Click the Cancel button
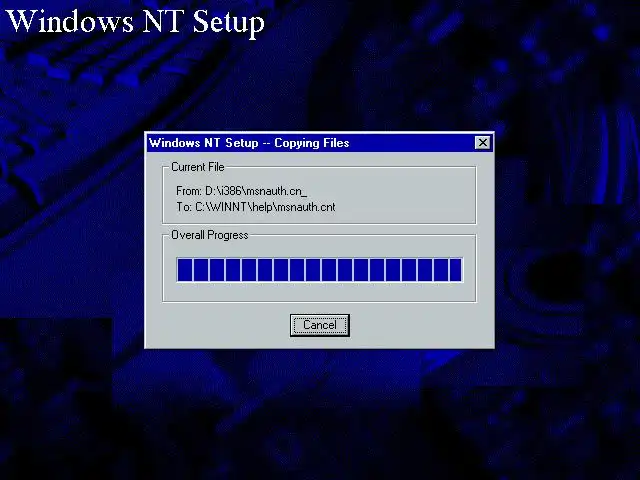Viewport: 640px width, 480px height. click(x=320, y=325)
